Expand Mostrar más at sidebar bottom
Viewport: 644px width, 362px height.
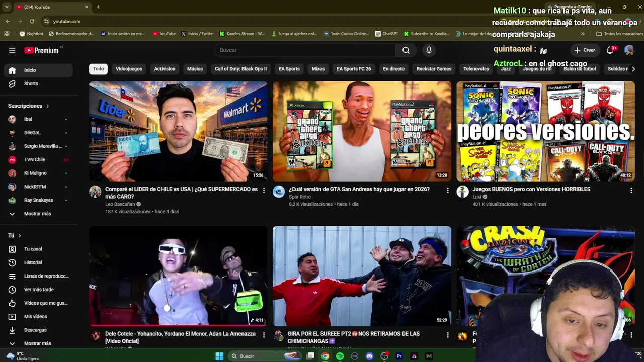(39, 343)
